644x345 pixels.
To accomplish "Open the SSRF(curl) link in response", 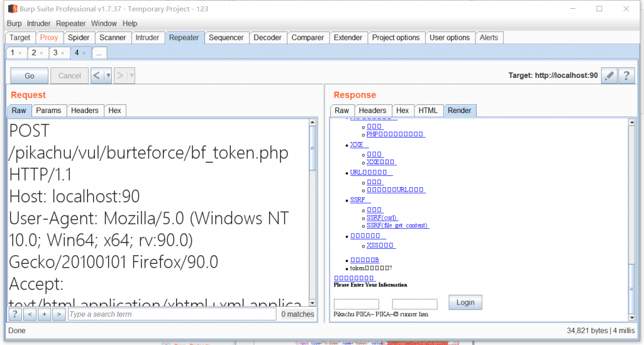I will pyautogui.click(x=382, y=217).
